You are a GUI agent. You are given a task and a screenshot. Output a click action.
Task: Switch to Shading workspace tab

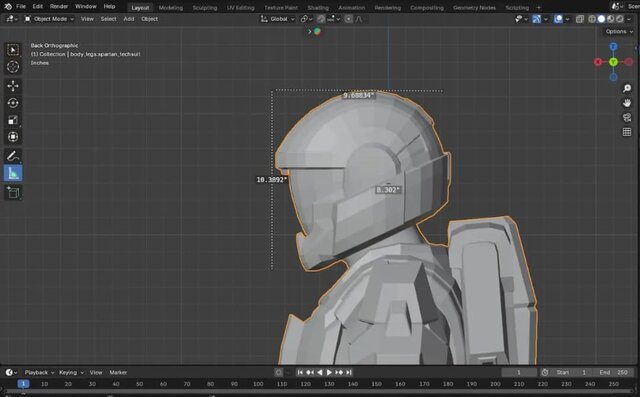[x=318, y=8]
